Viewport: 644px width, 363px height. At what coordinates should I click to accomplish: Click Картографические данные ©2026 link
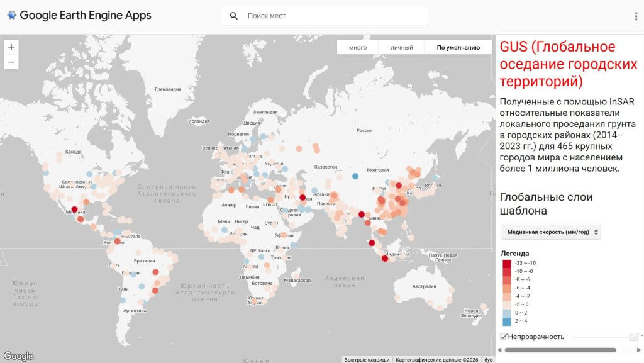pyautogui.click(x=437, y=360)
